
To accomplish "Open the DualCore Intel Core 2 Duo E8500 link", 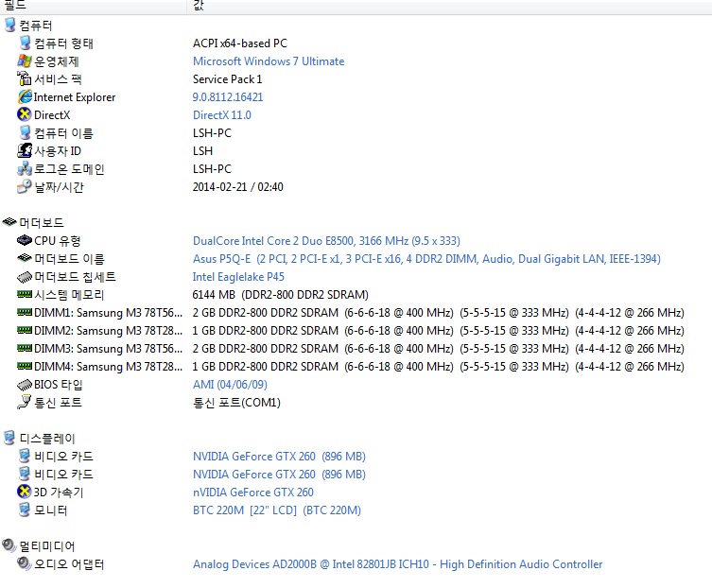I will tap(326, 241).
